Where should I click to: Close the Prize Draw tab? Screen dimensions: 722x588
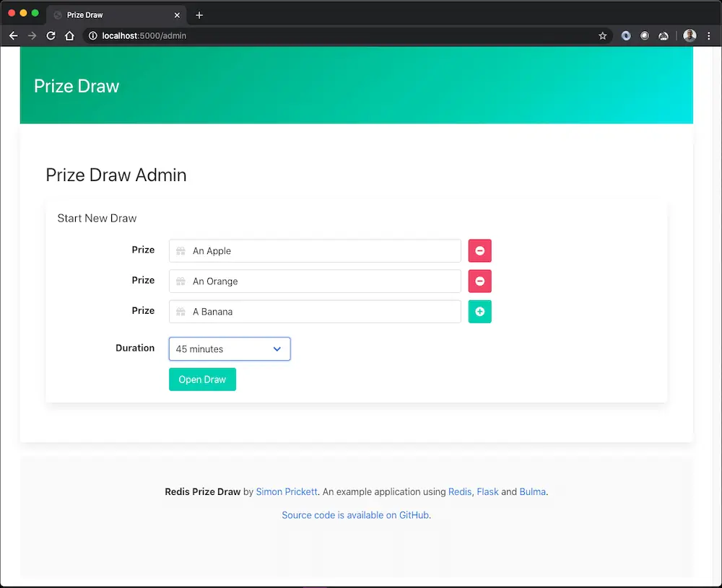tap(177, 15)
